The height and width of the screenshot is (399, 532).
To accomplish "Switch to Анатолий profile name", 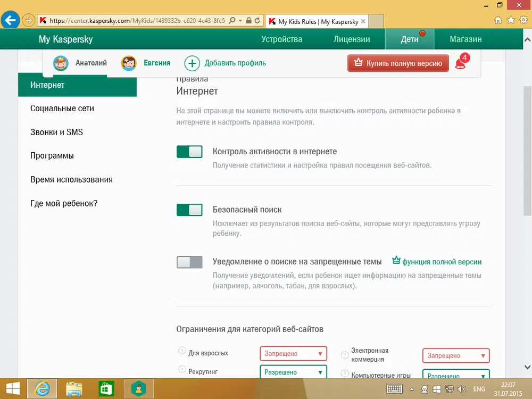I will pos(91,63).
